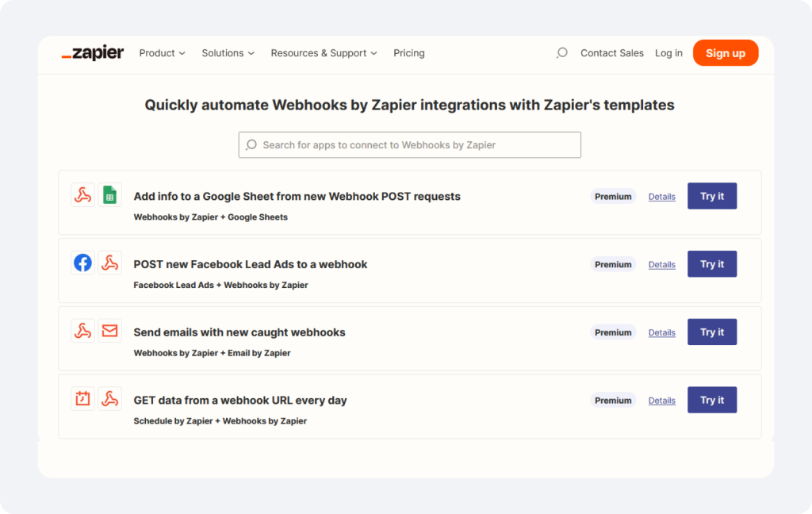Open Contact Sales
Viewport: 812px width, 514px height.
611,53
